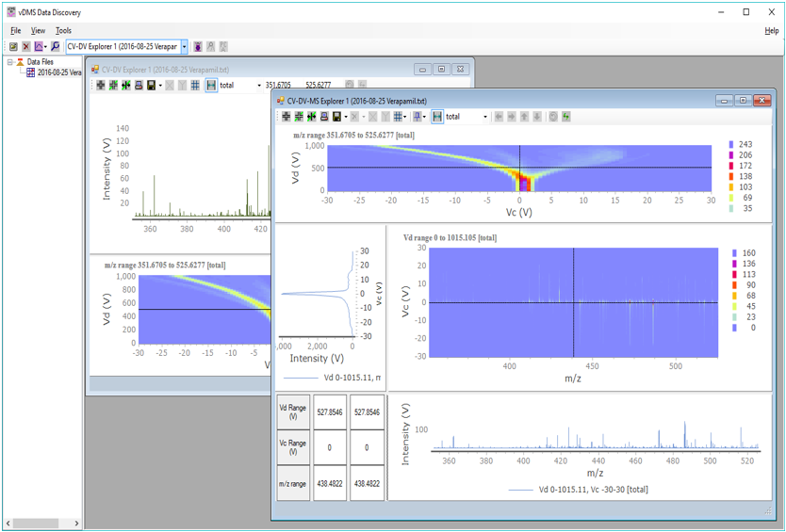Click the 351.6705 m/z start field in CV-DV Explorer 1
The width and height of the screenshot is (786, 532).
point(278,85)
